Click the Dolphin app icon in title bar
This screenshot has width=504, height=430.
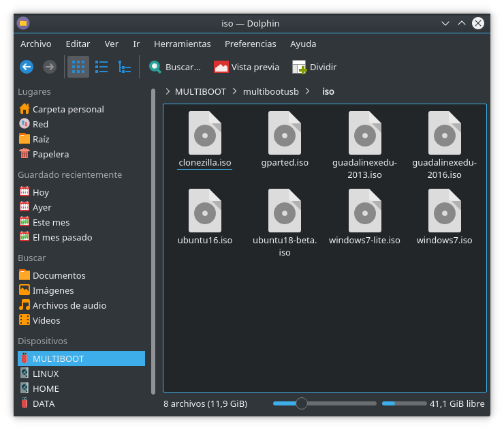tap(23, 23)
